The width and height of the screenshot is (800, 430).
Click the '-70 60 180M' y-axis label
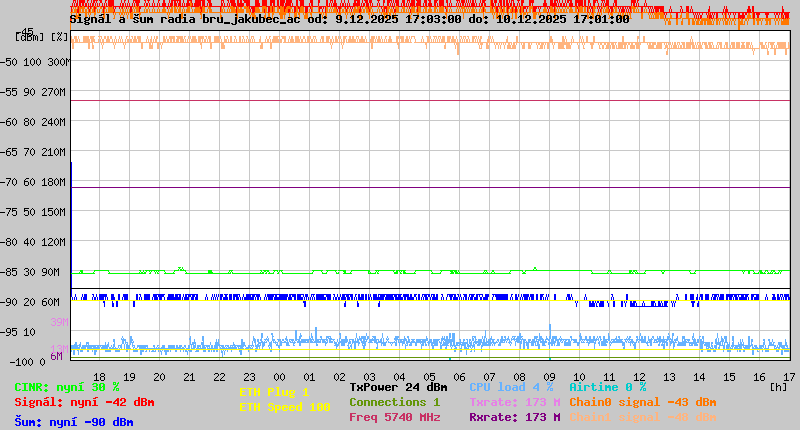pyautogui.click(x=33, y=182)
